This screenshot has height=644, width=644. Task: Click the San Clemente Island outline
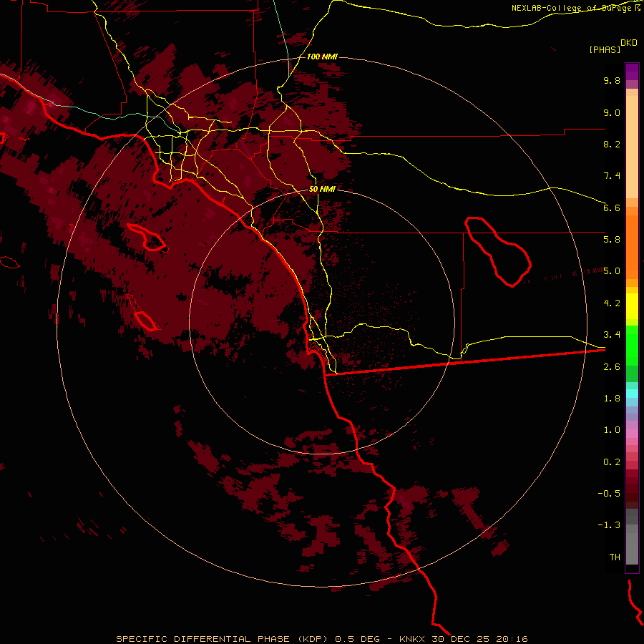(x=143, y=313)
